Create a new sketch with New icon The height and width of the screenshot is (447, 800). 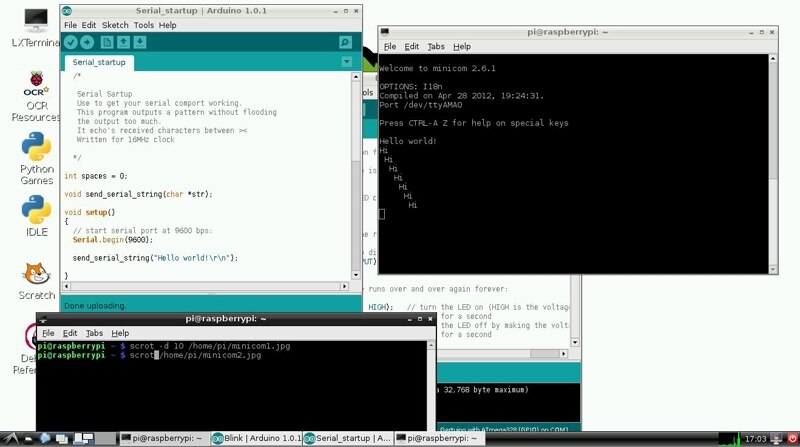pos(107,42)
